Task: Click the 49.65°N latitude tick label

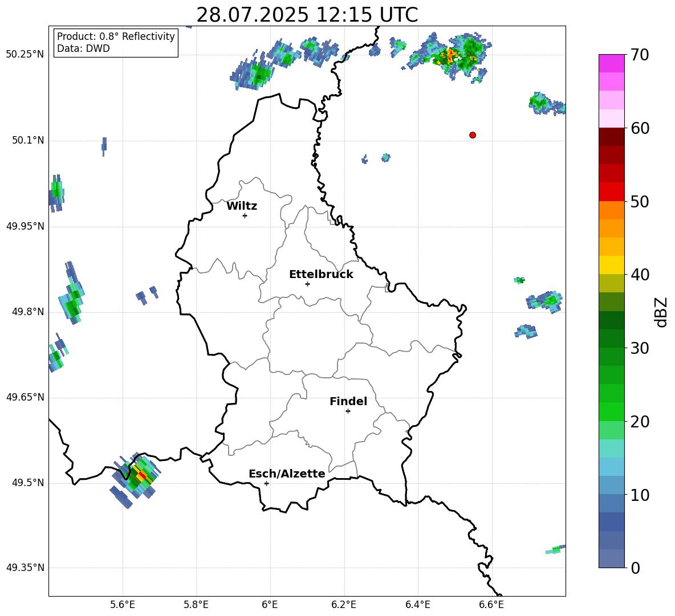Action: click(x=25, y=397)
